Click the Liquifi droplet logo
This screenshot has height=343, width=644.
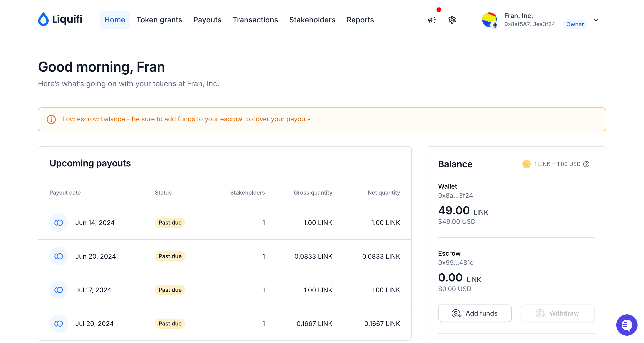pyautogui.click(x=43, y=19)
